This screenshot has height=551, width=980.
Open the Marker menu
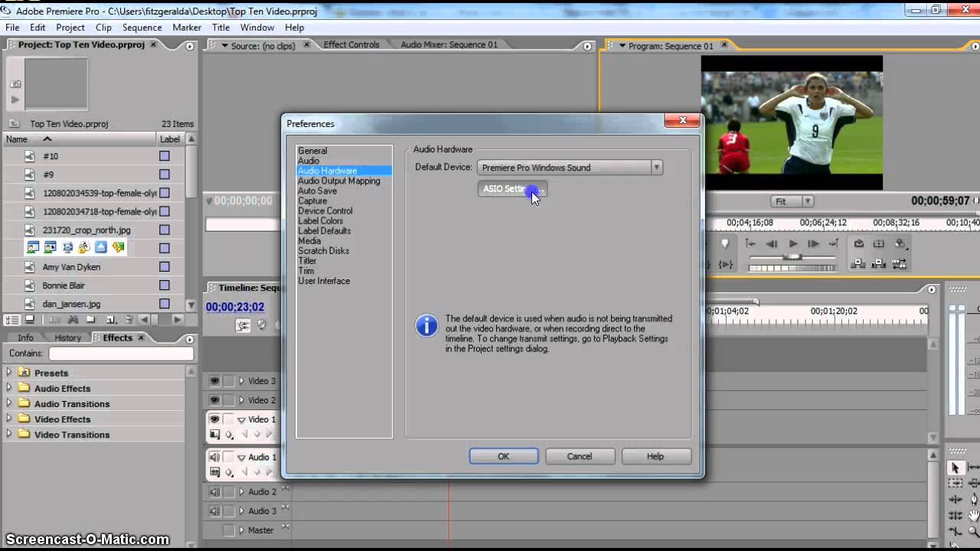coord(187,28)
